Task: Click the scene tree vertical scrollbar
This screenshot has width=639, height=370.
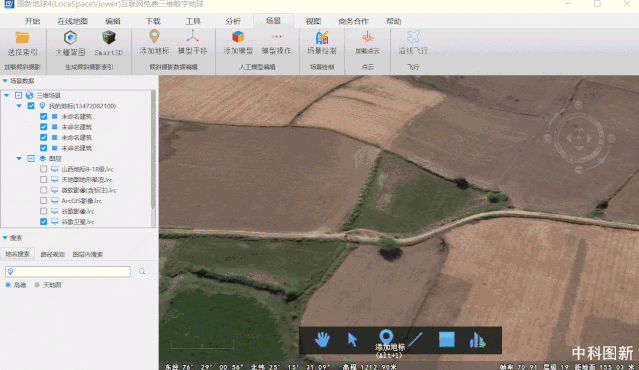Action: pos(153,151)
